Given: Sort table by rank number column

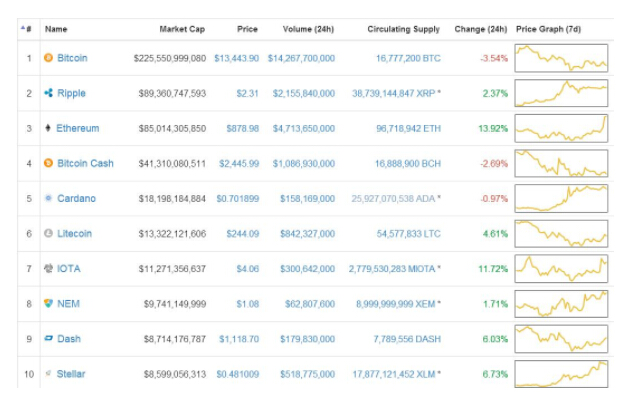Looking at the screenshot, I should click(x=28, y=29).
